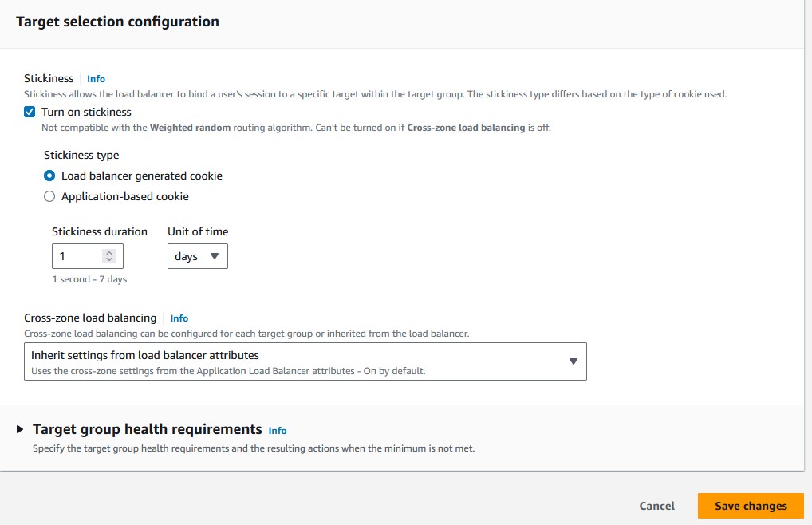Increase stickiness duration with up arrow
Screen dimensions: 812x525
click(x=109, y=253)
